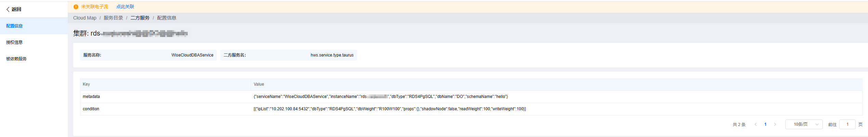Click the orange warning icon in banner
Viewport: 868px width, 137px height.
coord(76,7)
